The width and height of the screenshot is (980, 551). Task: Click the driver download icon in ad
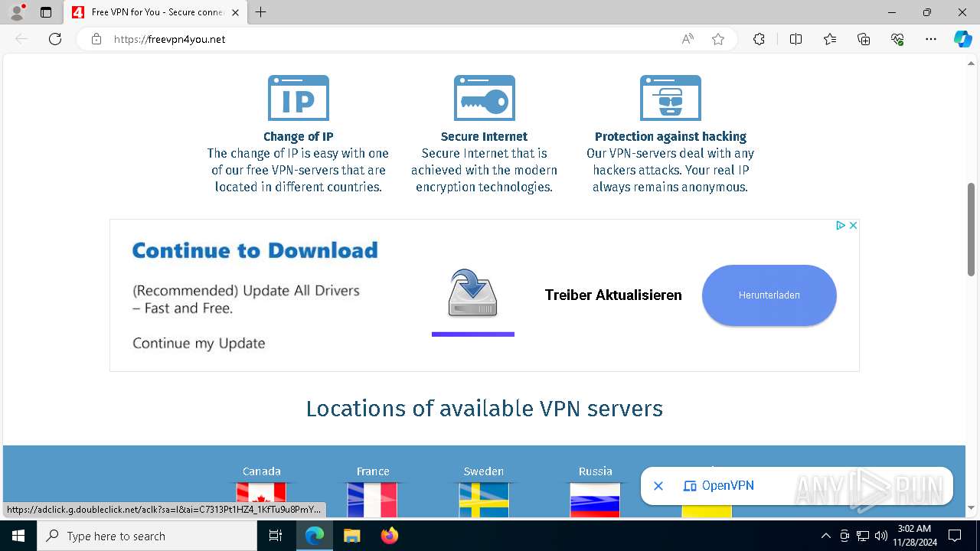(x=472, y=293)
